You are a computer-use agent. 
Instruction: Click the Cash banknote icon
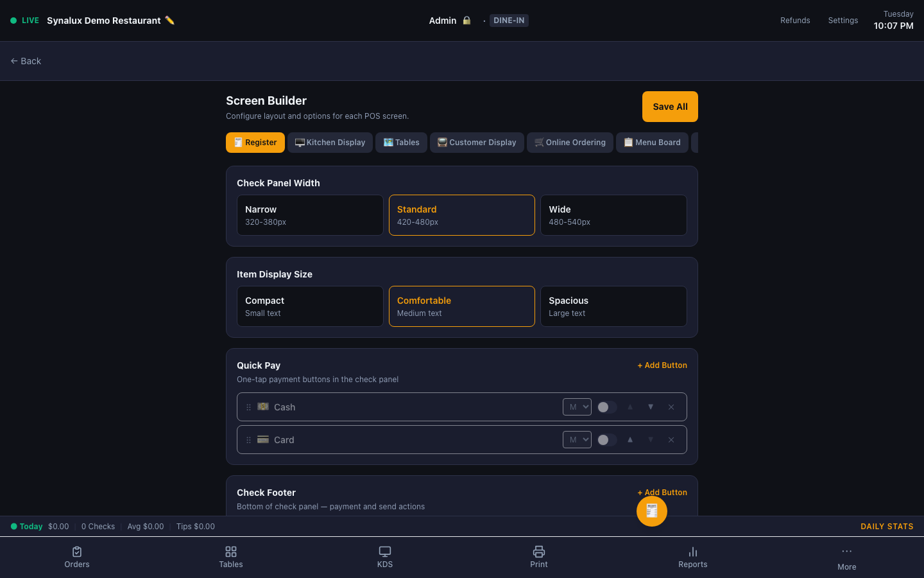click(263, 407)
